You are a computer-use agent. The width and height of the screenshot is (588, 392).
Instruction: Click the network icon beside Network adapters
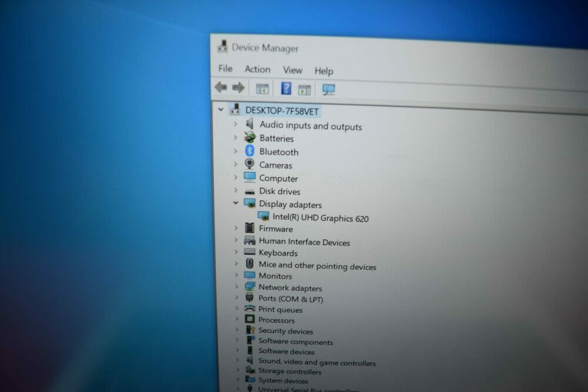pos(249,286)
